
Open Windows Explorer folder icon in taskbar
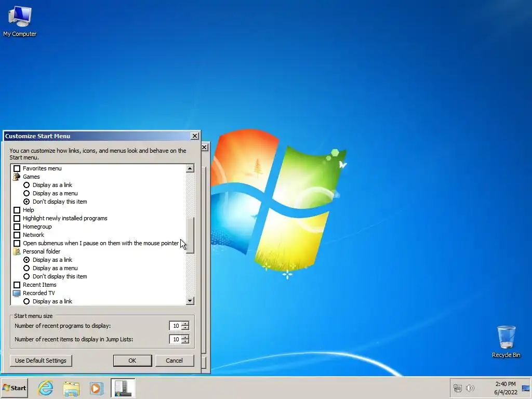coord(71,388)
